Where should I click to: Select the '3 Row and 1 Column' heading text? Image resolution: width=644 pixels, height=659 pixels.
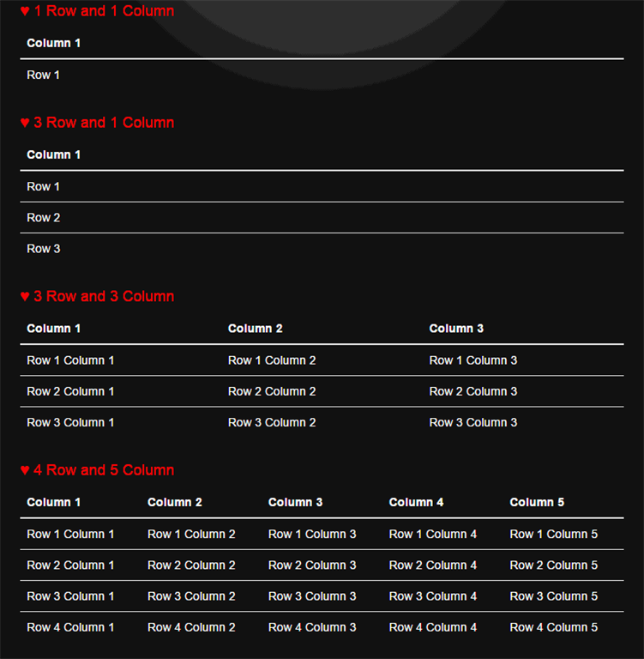[104, 123]
